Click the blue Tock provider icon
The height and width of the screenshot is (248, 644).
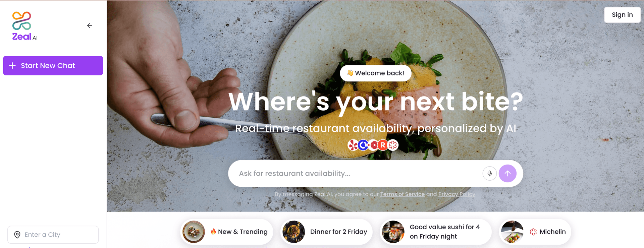[x=363, y=145]
